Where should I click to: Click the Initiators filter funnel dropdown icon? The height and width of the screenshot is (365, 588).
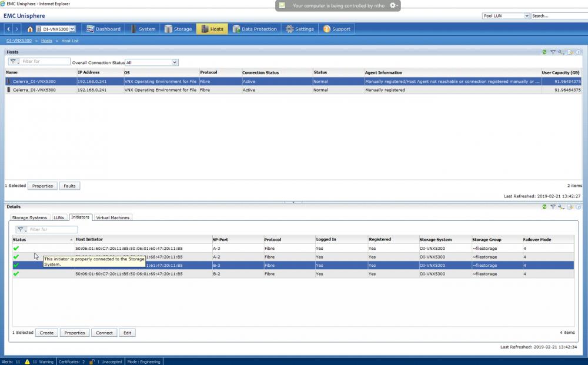[x=22, y=229]
